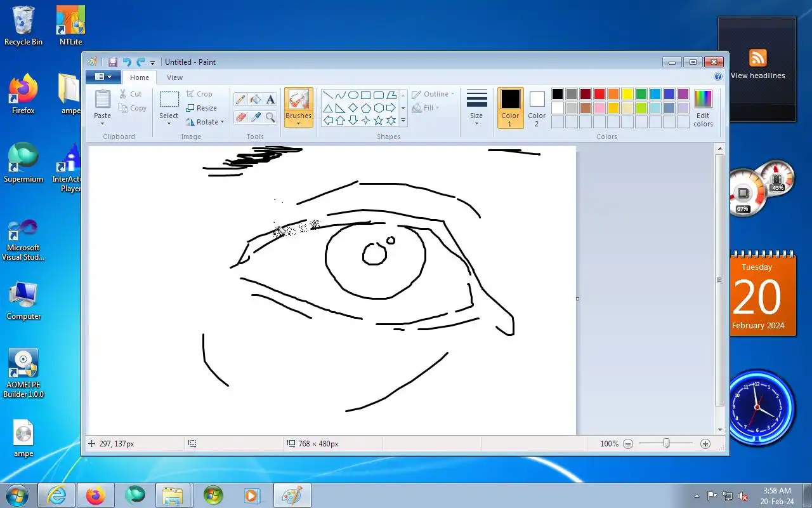Select the Pencil tool
Image resolution: width=812 pixels, height=508 pixels.
point(240,100)
